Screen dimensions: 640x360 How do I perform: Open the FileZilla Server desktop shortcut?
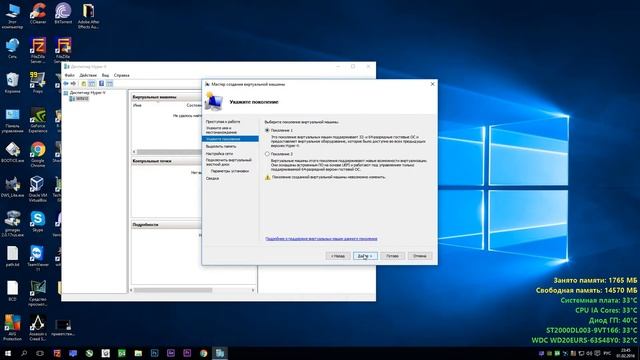click(x=38, y=50)
